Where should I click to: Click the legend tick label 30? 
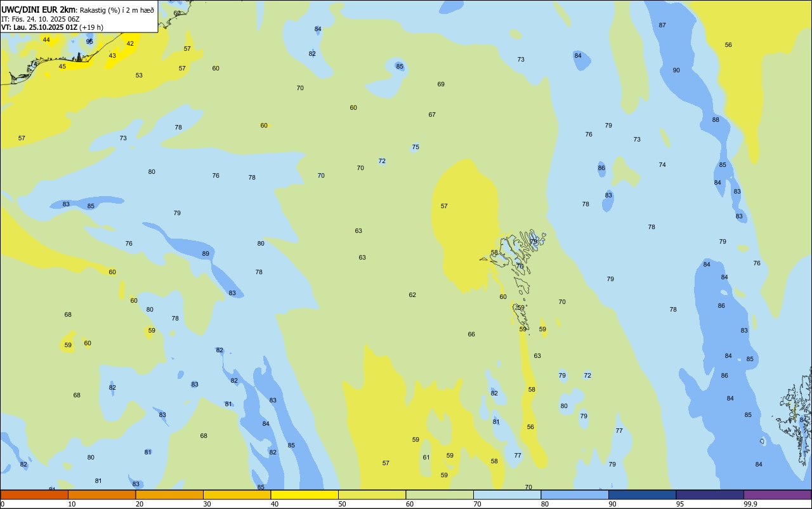207,504
